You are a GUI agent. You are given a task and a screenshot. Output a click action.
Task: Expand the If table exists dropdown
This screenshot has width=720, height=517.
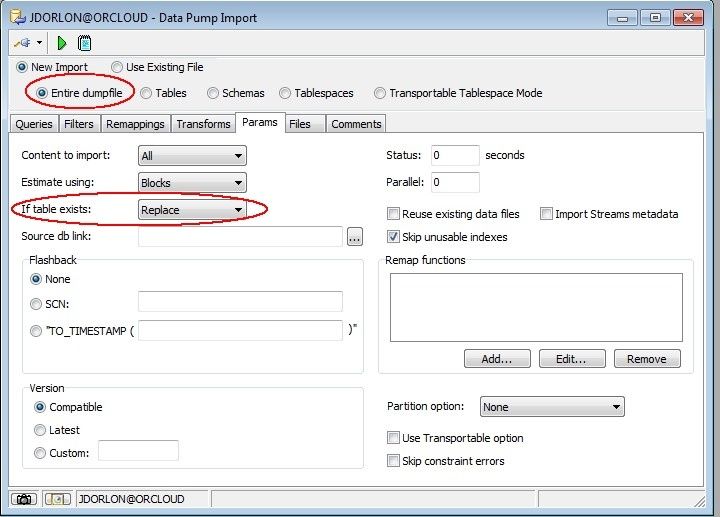point(192,210)
